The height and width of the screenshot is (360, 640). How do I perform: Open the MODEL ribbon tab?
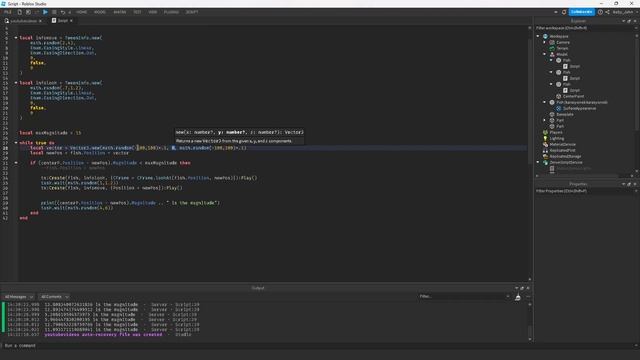coord(100,12)
